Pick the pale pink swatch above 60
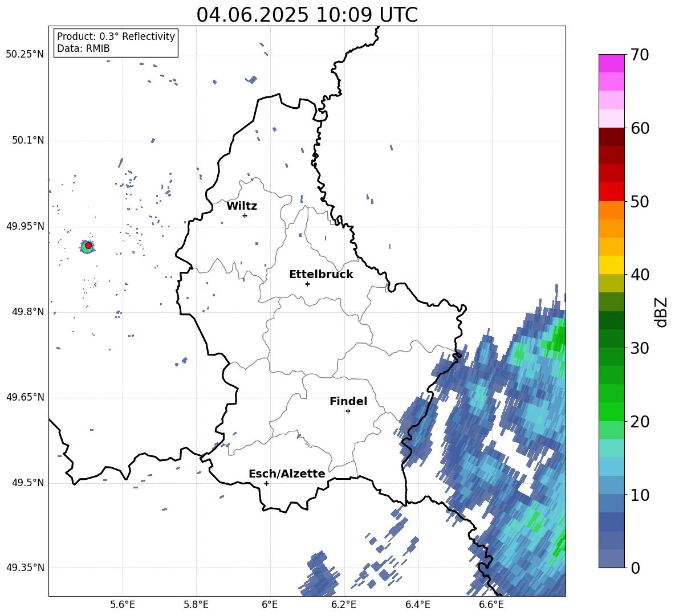This screenshot has height=616, width=675. pyautogui.click(x=612, y=119)
